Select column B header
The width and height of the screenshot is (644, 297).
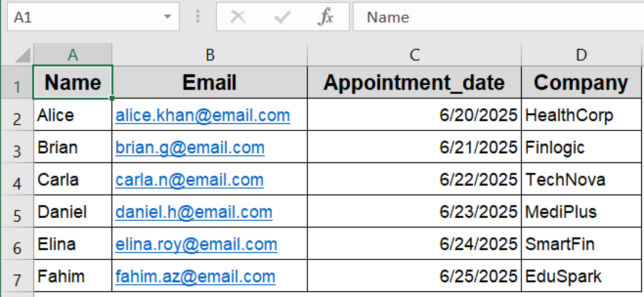210,55
